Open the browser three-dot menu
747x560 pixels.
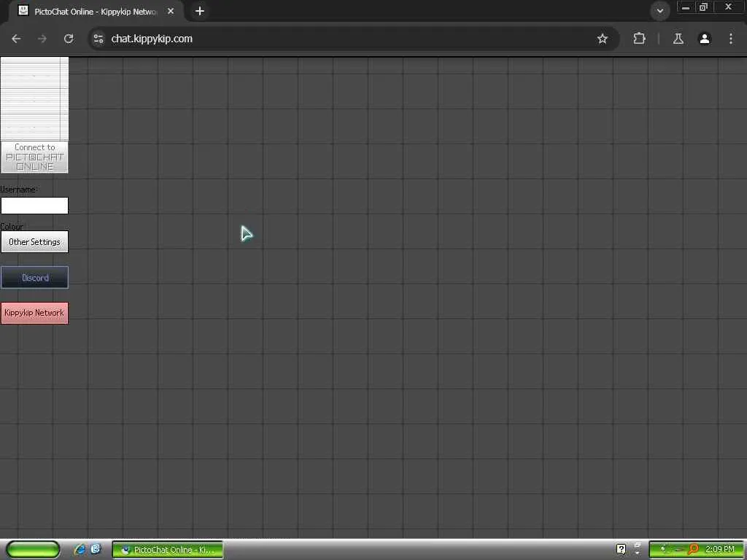(x=731, y=39)
